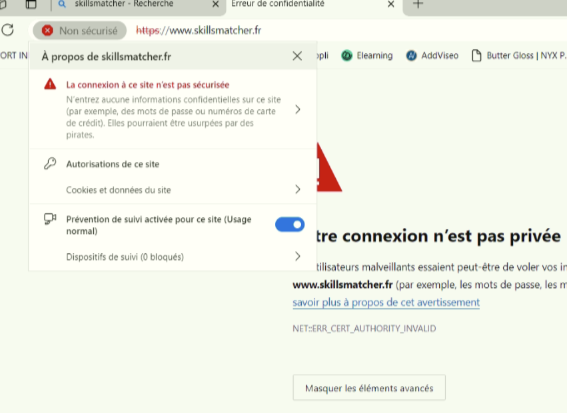Click savoir plus à propos de cet avertissement
The image size is (567, 413).
386,302
